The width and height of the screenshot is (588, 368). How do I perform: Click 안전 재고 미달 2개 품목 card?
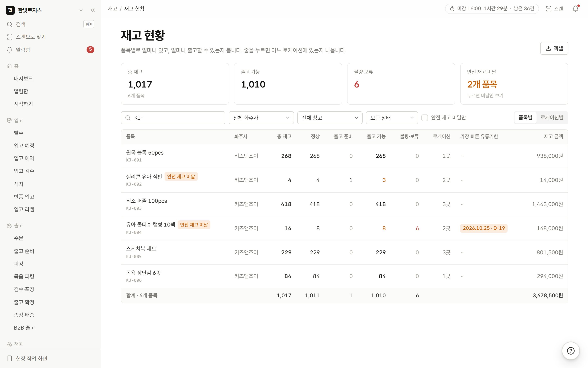point(514,84)
